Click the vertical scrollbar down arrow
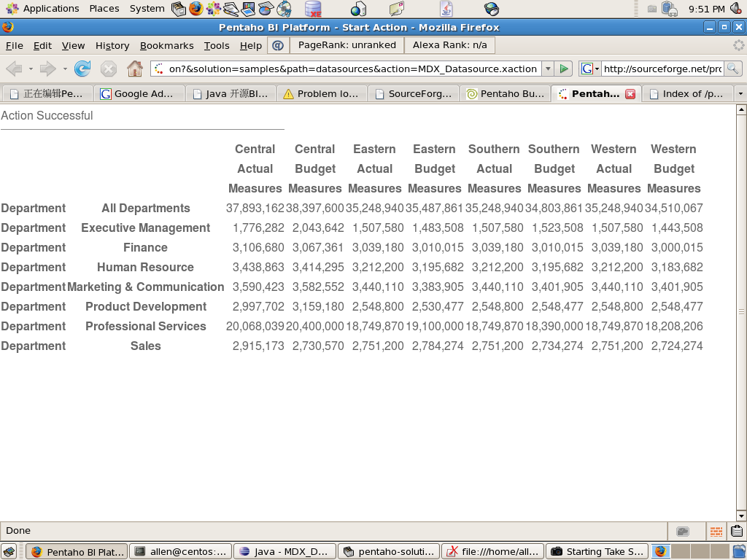The image size is (747, 560). pos(741,515)
